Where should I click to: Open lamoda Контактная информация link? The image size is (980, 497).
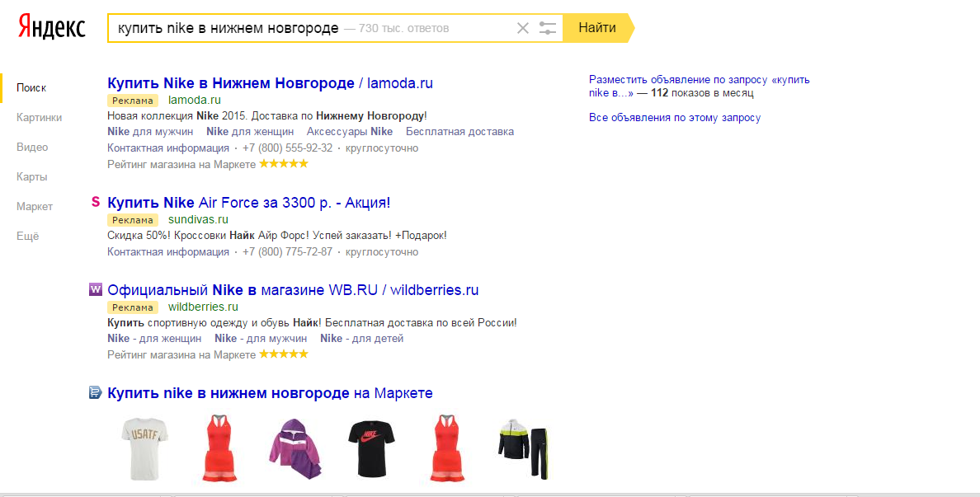pos(168,148)
